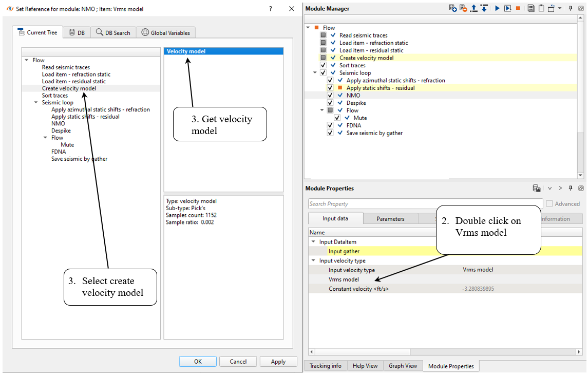Click the remove module icon in Module Manager
This screenshot has height=374, width=588.
point(463,8)
